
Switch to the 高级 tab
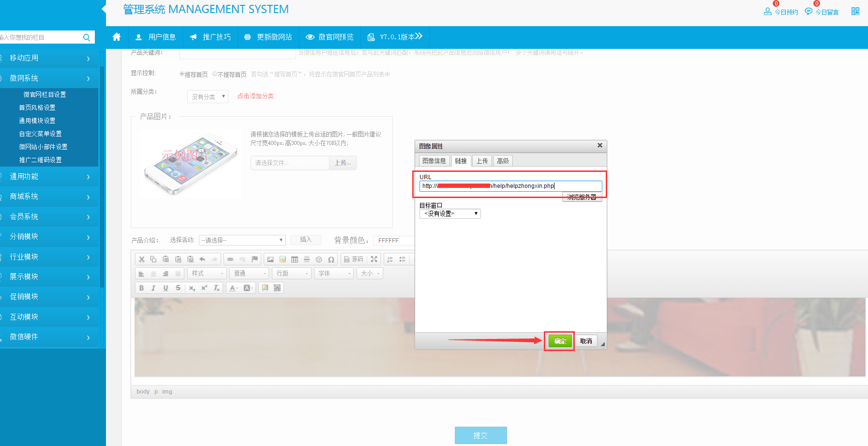(503, 161)
